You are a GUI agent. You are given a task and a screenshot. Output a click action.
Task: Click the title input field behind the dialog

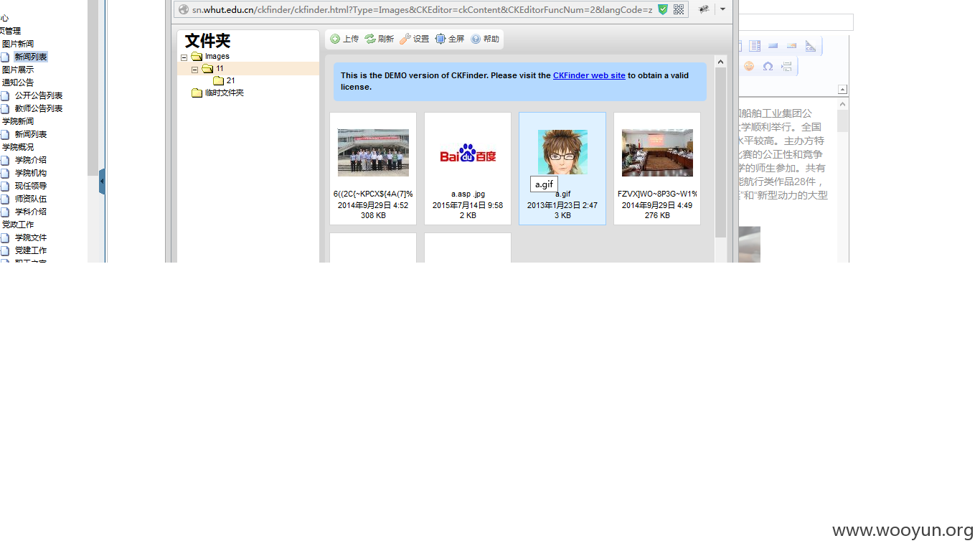(x=796, y=22)
